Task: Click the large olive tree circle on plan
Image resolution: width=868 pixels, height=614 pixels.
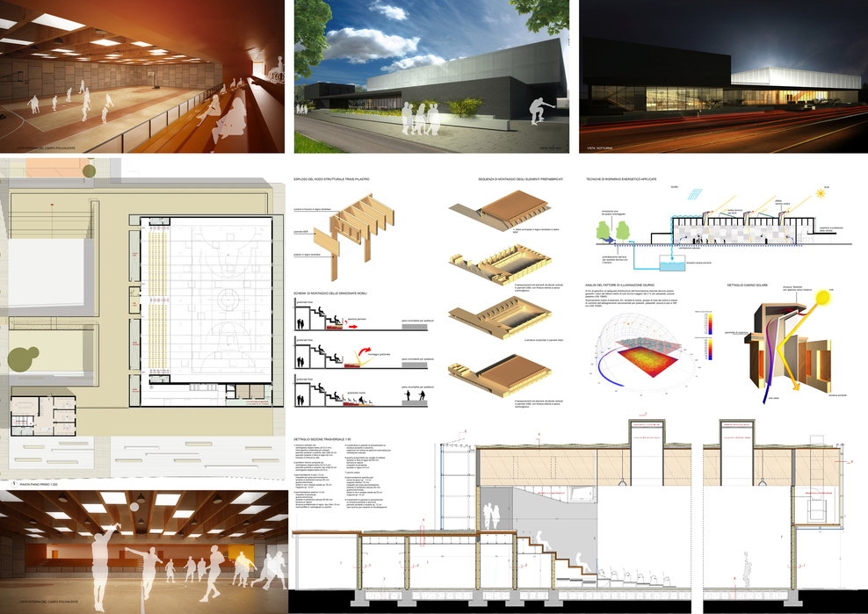Action: point(22,358)
